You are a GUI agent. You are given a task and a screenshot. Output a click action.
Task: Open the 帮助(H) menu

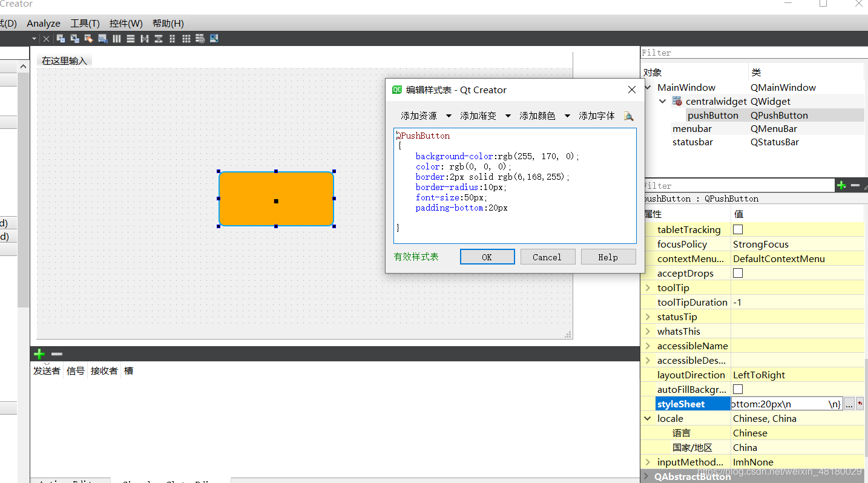pyautogui.click(x=168, y=23)
